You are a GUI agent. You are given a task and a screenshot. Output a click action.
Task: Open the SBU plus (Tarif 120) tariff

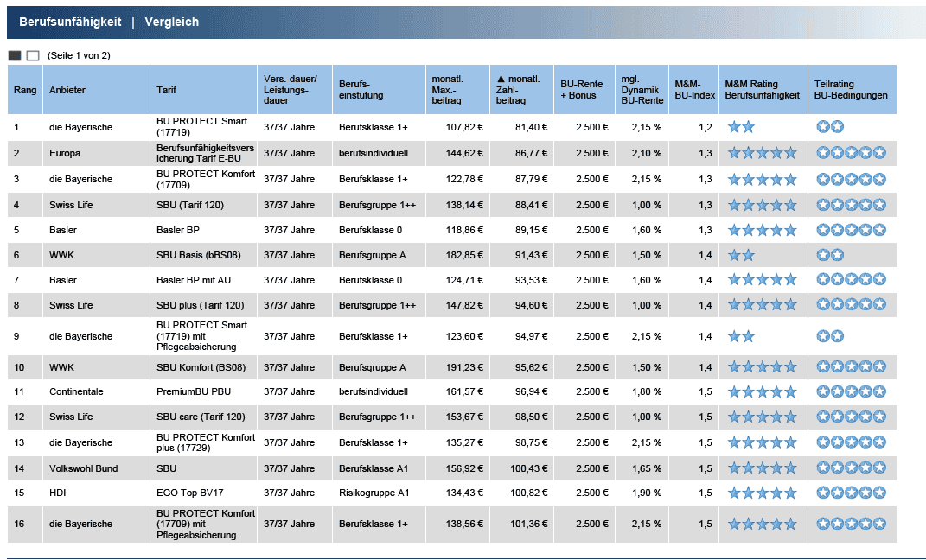(x=201, y=306)
